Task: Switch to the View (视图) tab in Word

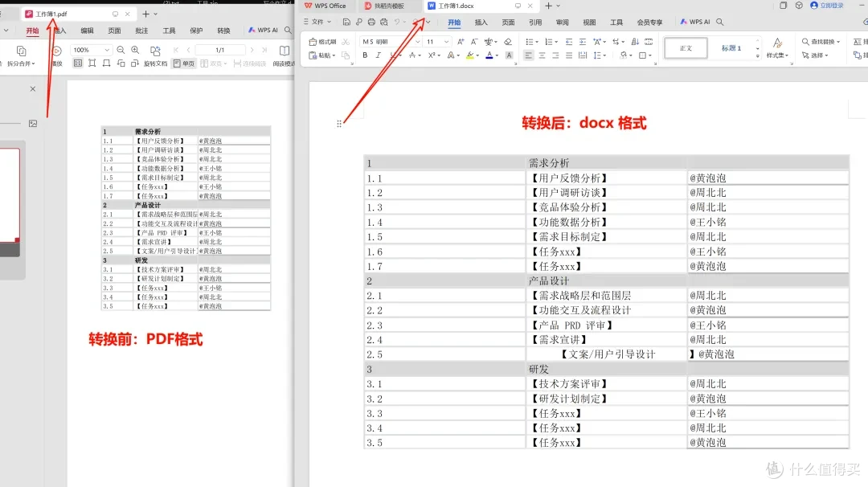Action: tap(590, 23)
